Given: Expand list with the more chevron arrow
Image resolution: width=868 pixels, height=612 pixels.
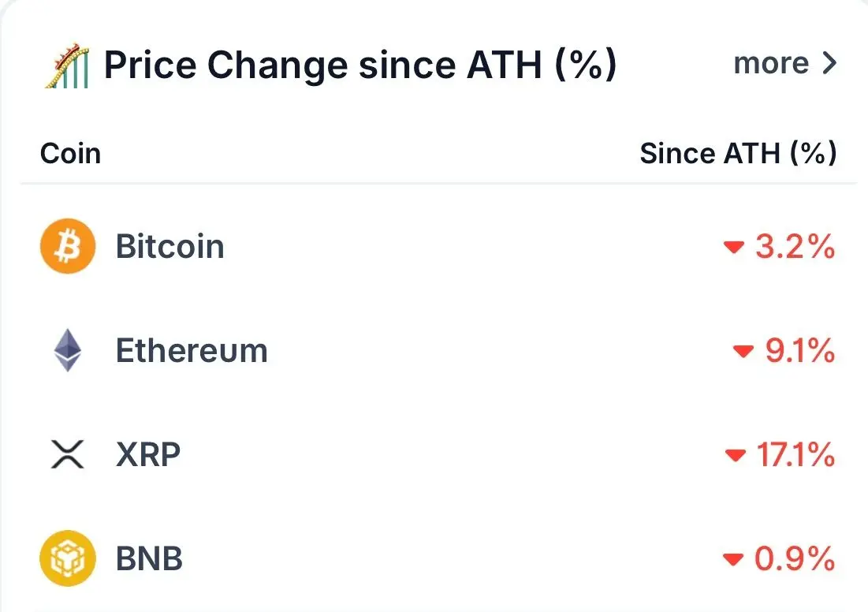Looking at the screenshot, I should [x=829, y=64].
